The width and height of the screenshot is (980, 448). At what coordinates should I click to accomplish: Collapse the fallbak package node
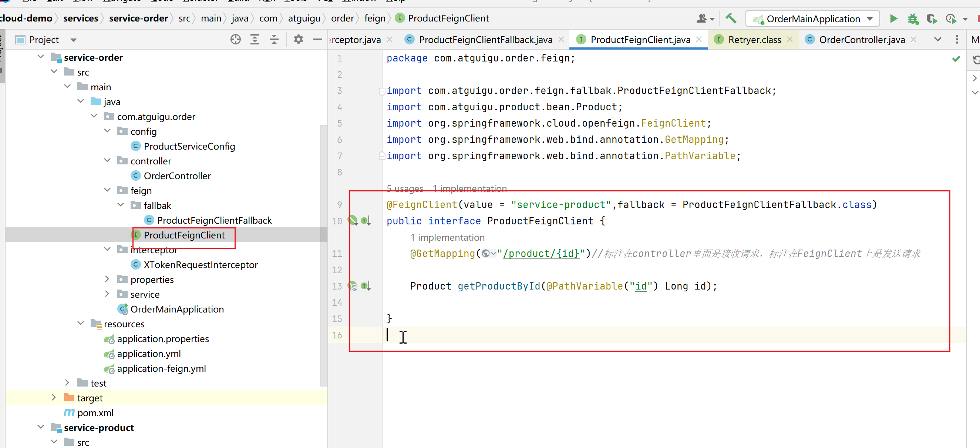pyautogui.click(x=121, y=205)
